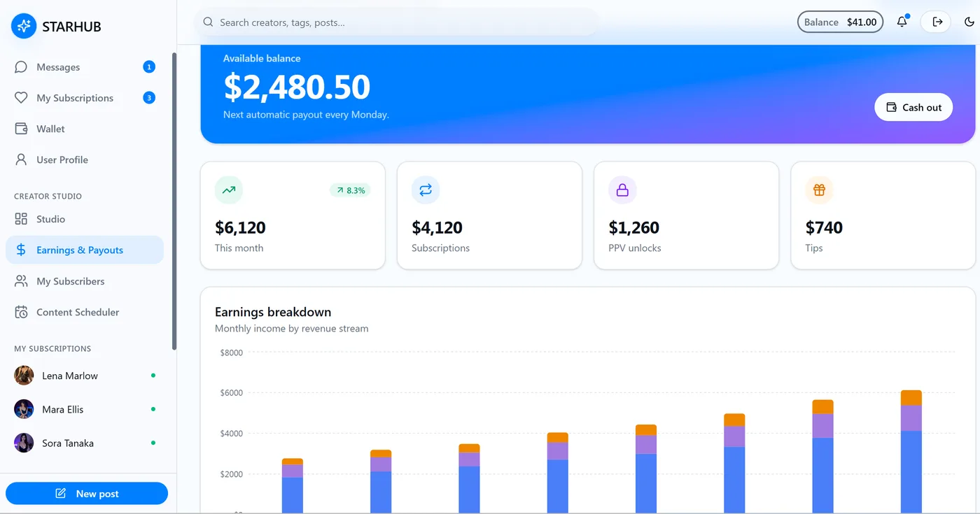
Task: Open Lena Marlow's subscription
Action: [85, 376]
